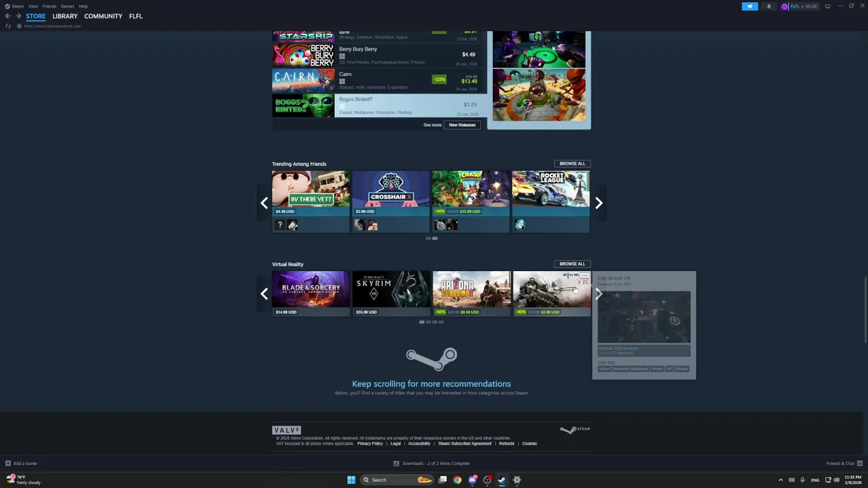The width and height of the screenshot is (868, 488).
Task: Open the announcements megaphone icon
Action: pos(750,6)
